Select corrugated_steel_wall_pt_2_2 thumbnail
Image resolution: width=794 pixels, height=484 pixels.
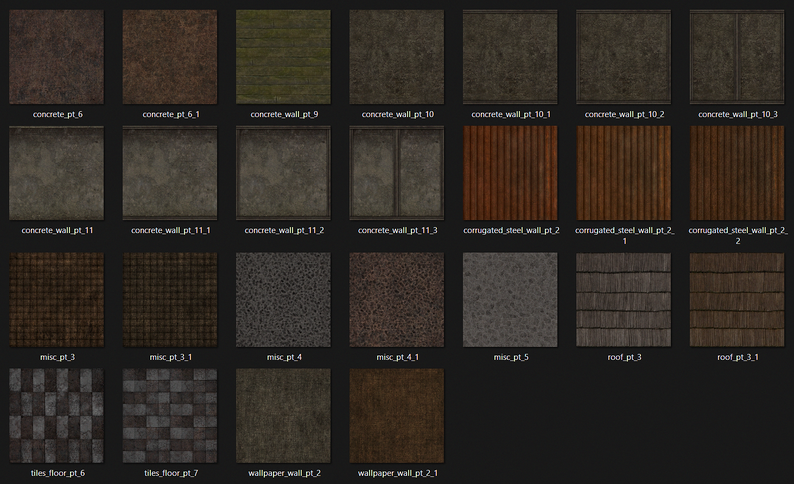(x=737, y=173)
